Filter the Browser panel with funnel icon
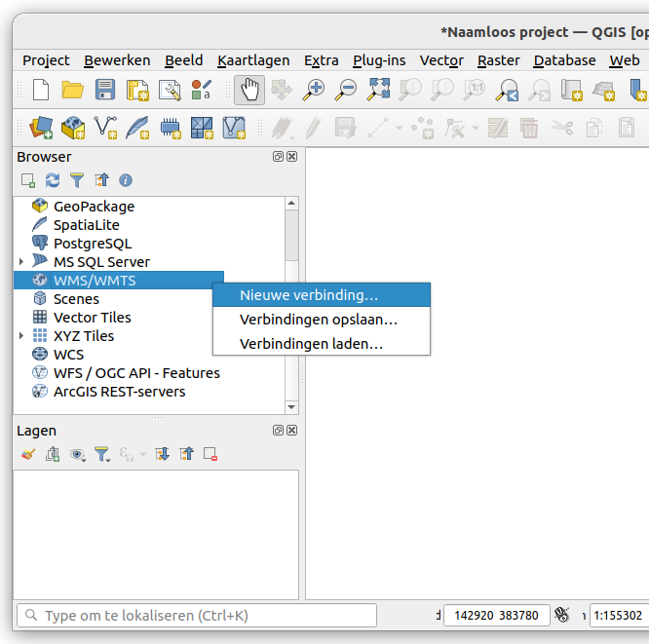This screenshot has height=644, width=649. [77, 180]
